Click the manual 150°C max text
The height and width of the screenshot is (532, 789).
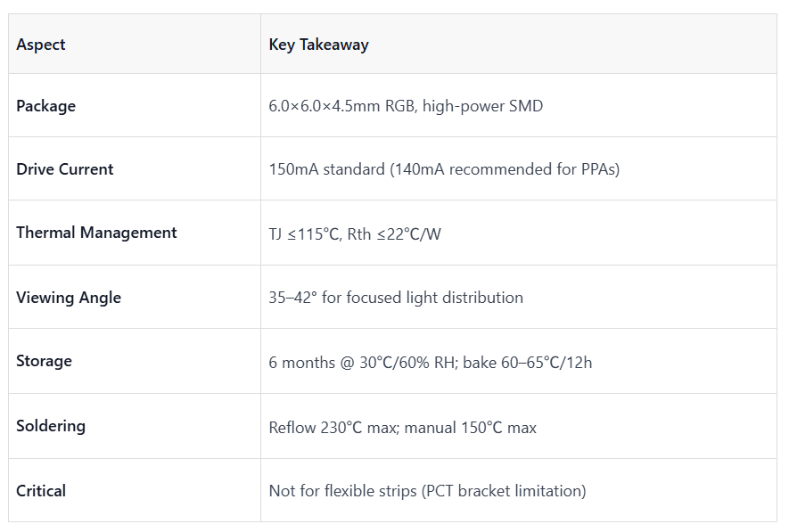tap(471, 428)
